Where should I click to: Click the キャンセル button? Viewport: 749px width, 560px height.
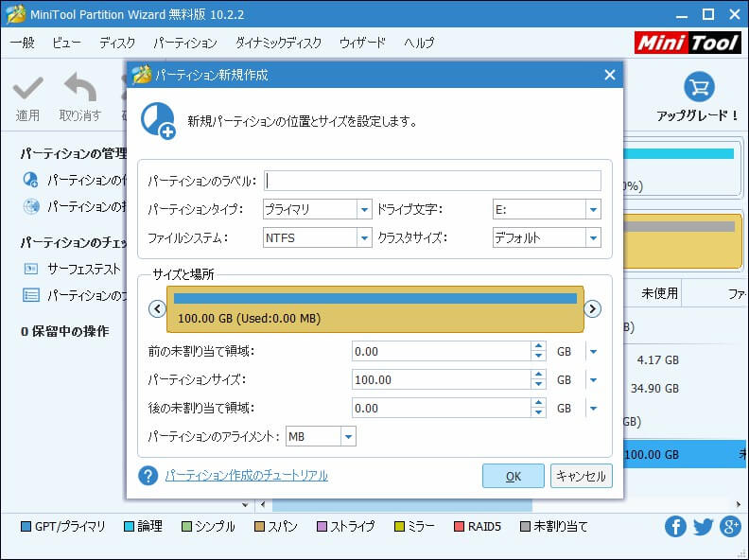click(581, 476)
